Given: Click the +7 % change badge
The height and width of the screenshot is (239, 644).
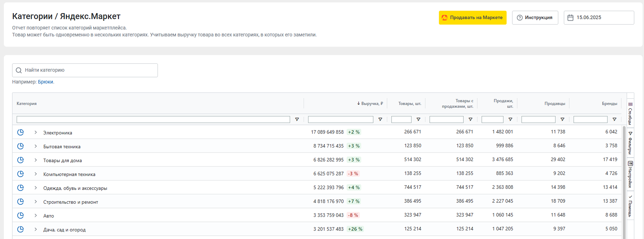Looking at the screenshot, I should [354, 201].
